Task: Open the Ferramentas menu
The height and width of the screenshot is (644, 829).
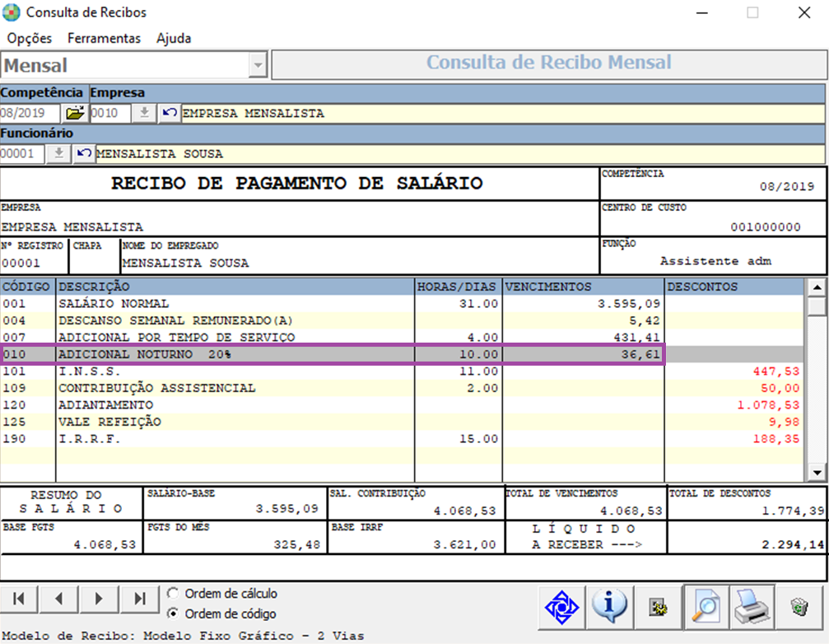Action: point(105,38)
